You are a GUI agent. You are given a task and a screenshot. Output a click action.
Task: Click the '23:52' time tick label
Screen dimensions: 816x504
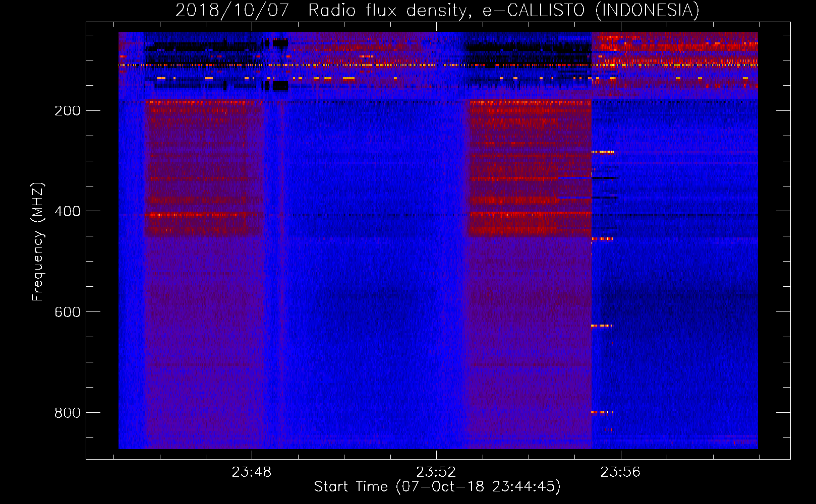click(x=436, y=472)
